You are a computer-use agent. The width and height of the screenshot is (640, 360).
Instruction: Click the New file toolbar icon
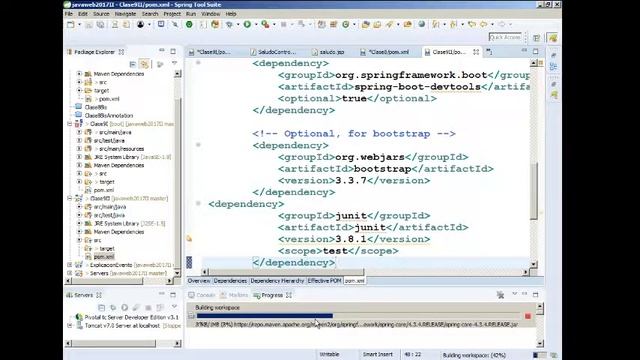pyautogui.click(x=71, y=24)
